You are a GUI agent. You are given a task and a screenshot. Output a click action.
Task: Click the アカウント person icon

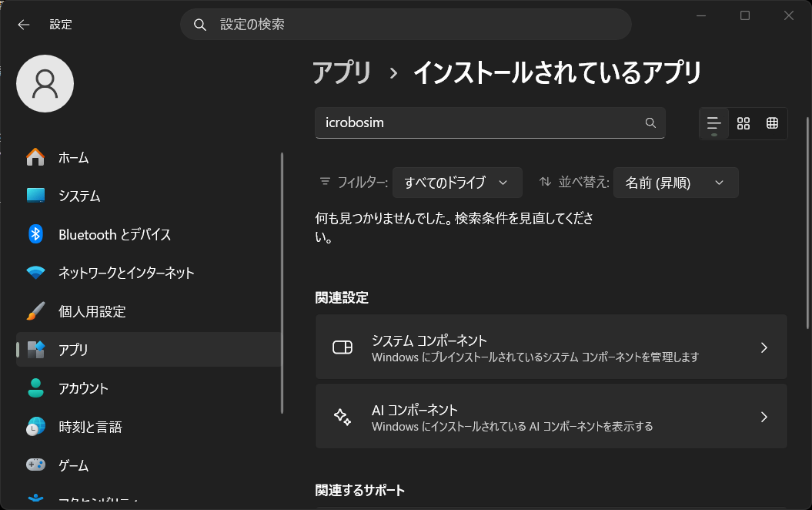[35, 388]
